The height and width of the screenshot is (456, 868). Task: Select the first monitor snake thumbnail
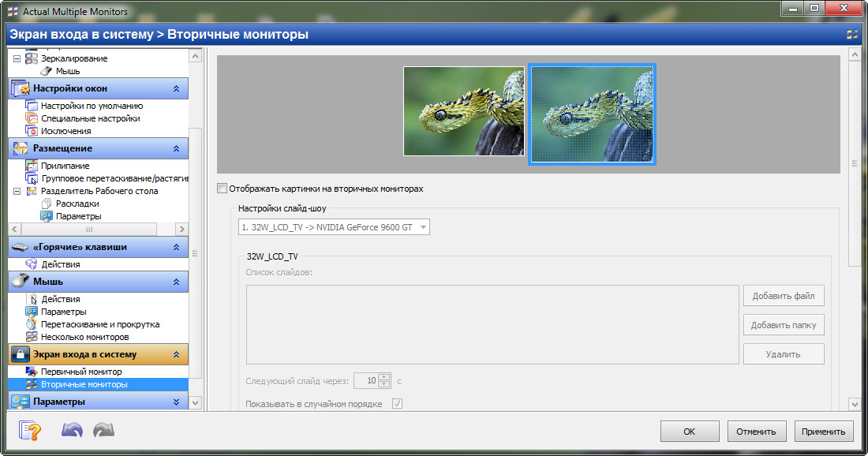(x=464, y=111)
